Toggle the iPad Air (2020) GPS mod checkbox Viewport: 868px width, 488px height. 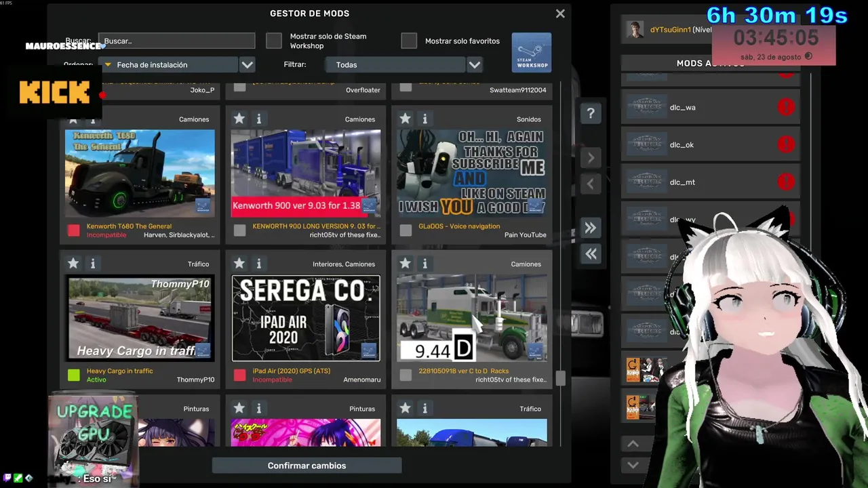point(239,375)
